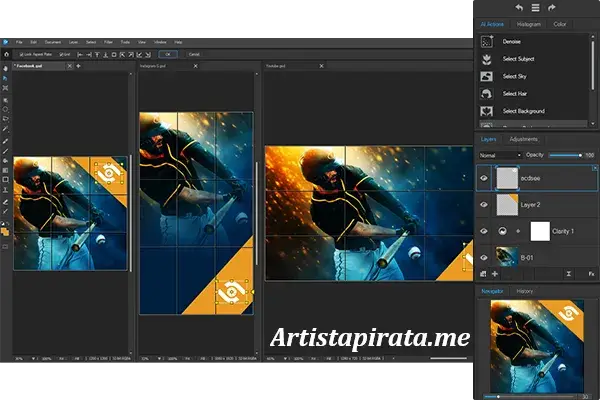Click the add layer plus icon

[495, 274]
